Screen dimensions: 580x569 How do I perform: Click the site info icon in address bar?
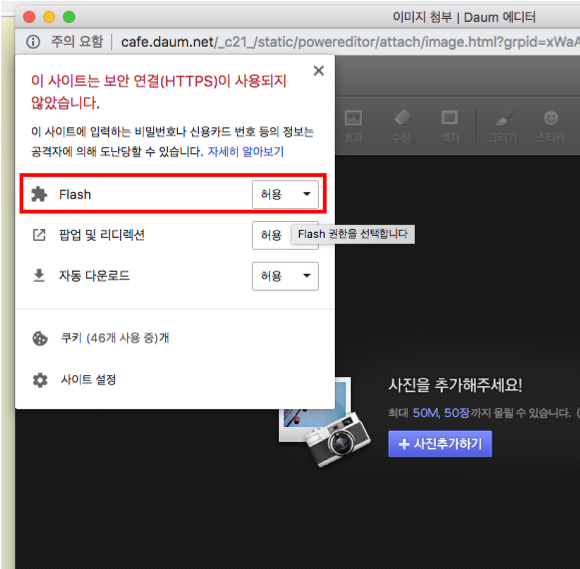click(33, 42)
